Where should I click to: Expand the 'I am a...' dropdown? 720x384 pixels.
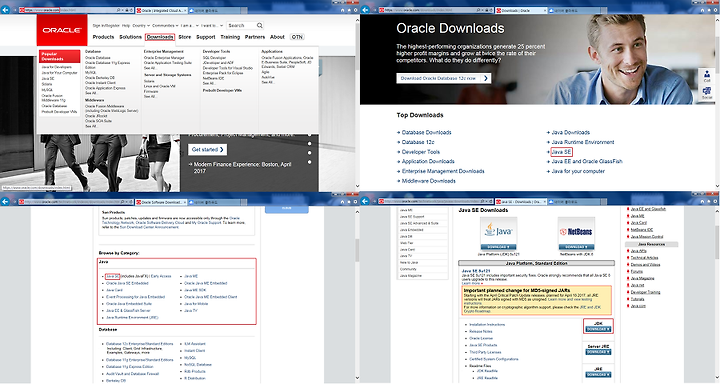[189, 26]
